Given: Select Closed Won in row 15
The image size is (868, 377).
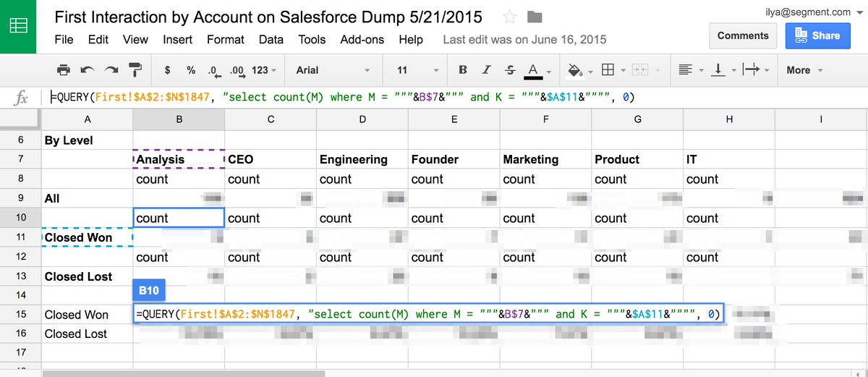Looking at the screenshot, I should [x=87, y=314].
